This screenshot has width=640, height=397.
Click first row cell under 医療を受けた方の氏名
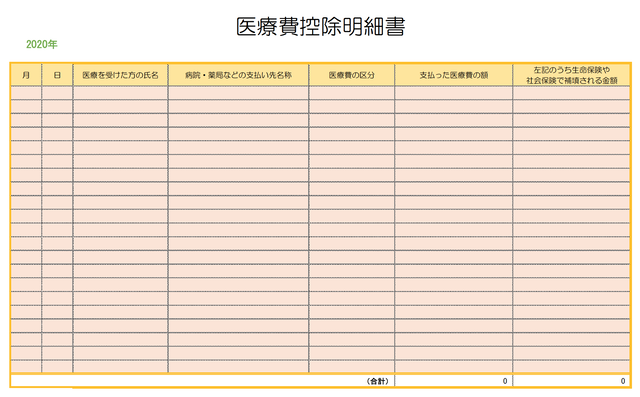click(x=120, y=93)
